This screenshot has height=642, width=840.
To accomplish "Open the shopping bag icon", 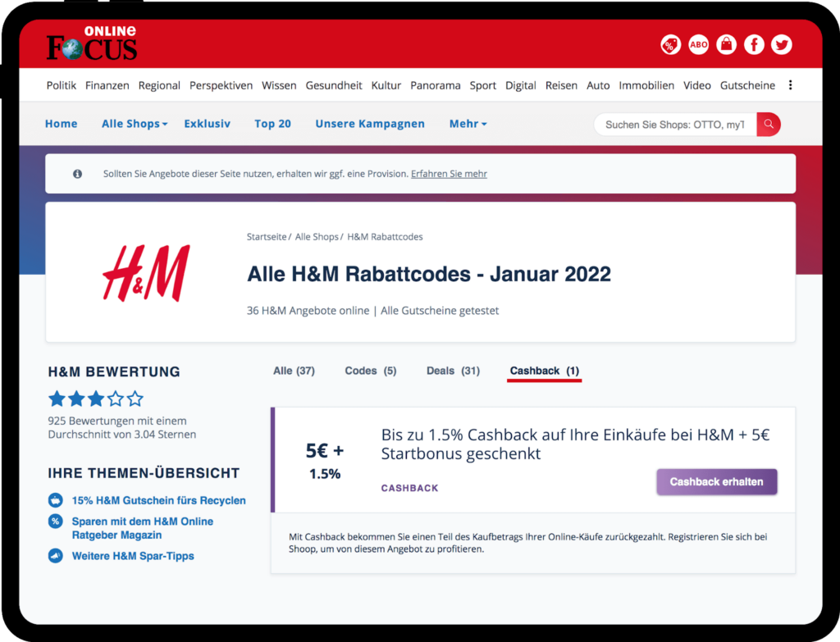I will (x=726, y=44).
